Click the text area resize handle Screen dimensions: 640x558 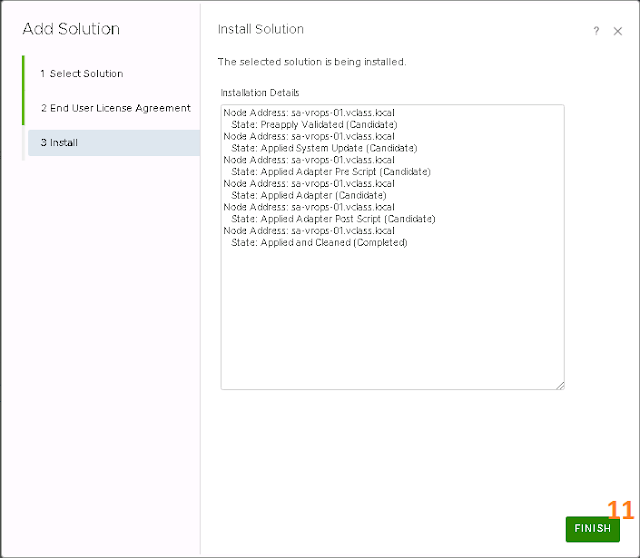click(x=560, y=385)
